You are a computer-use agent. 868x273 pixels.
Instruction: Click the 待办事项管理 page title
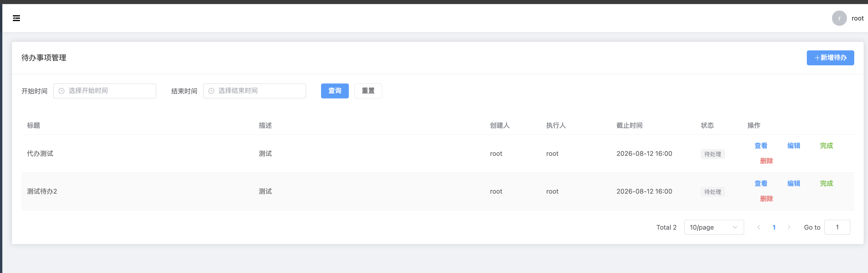coord(44,58)
